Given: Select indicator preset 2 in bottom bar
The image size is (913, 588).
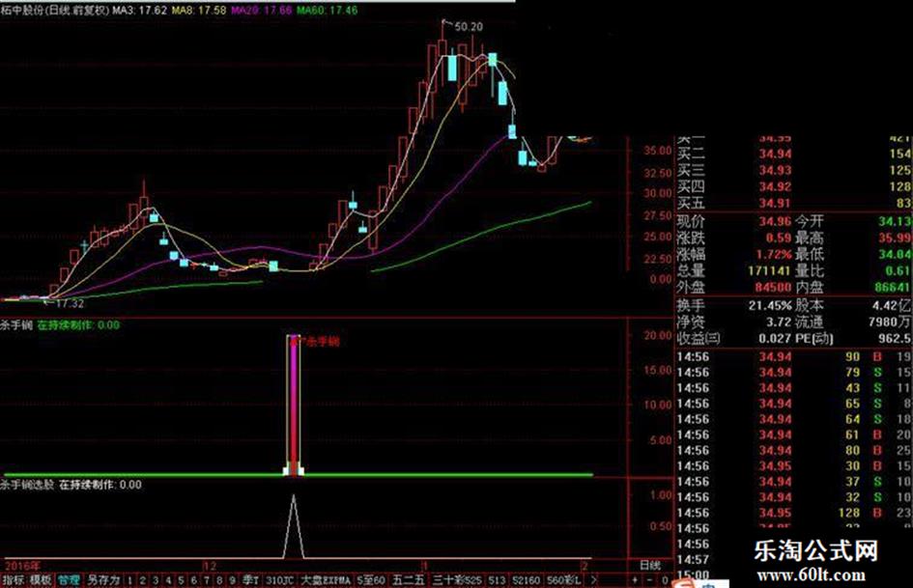Looking at the screenshot, I should click(143, 580).
